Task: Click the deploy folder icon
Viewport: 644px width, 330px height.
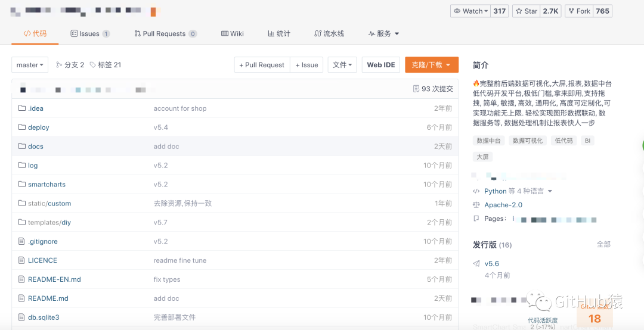Action: pos(22,127)
